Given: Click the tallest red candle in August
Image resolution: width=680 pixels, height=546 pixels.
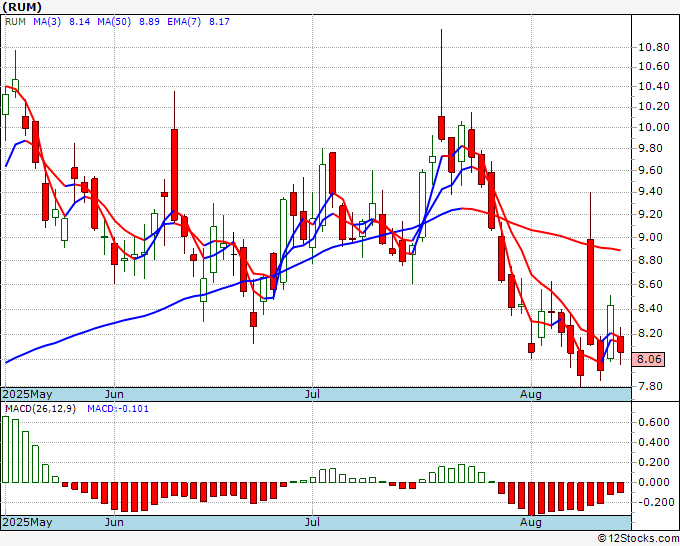Looking at the screenshot, I should pyautogui.click(x=590, y=292).
